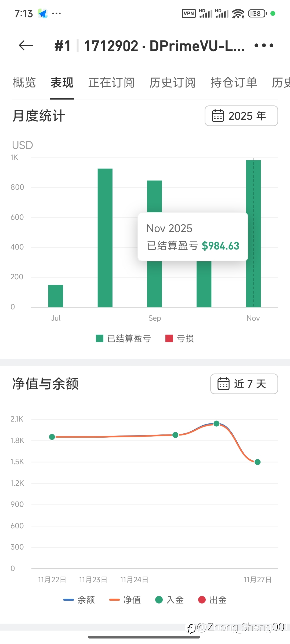Image resolution: width=290 pixels, height=644 pixels.
Task: Toggle the 亏损 legend series
Action: (180, 338)
